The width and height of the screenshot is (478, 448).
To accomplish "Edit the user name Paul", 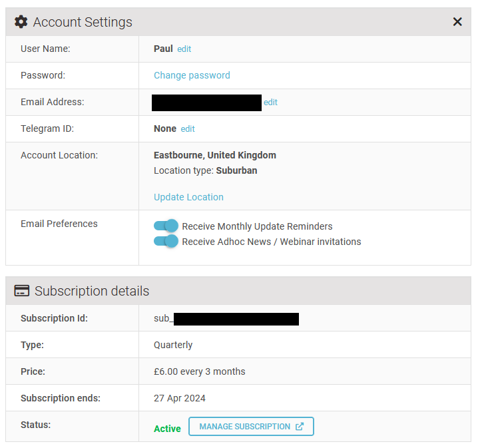I will tap(184, 49).
